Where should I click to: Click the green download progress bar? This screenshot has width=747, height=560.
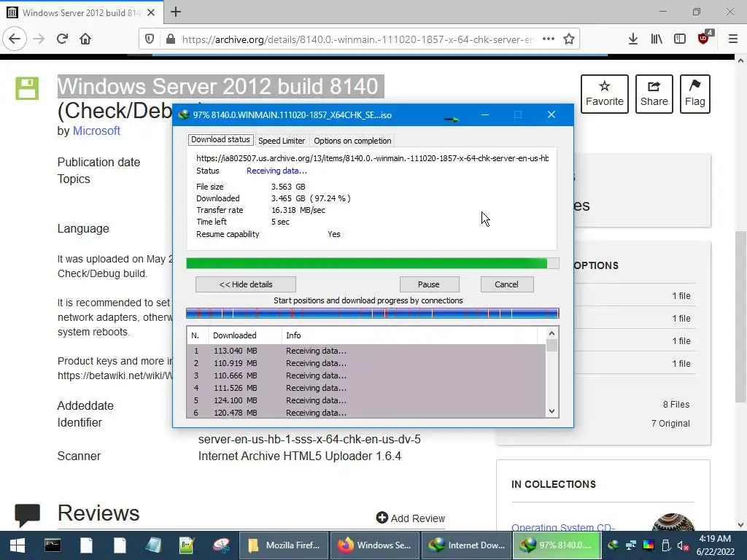[x=373, y=263]
